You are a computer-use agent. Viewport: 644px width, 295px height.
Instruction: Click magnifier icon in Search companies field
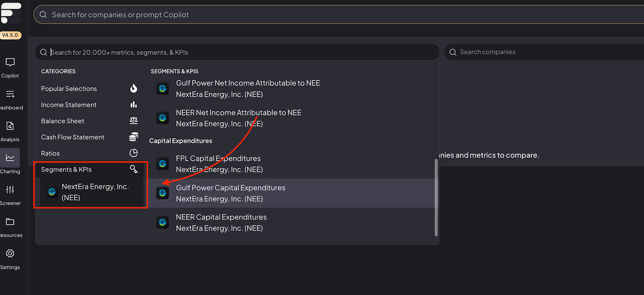pyautogui.click(x=452, y=52)
